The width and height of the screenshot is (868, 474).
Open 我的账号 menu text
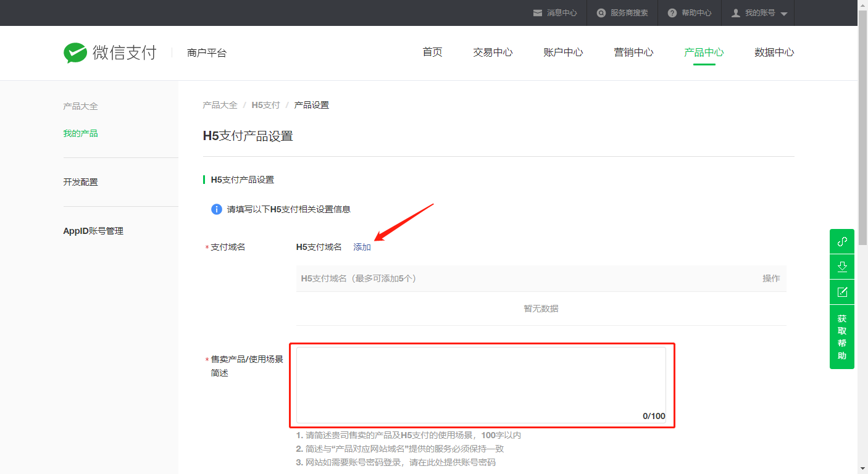click(x=760, y=13)
